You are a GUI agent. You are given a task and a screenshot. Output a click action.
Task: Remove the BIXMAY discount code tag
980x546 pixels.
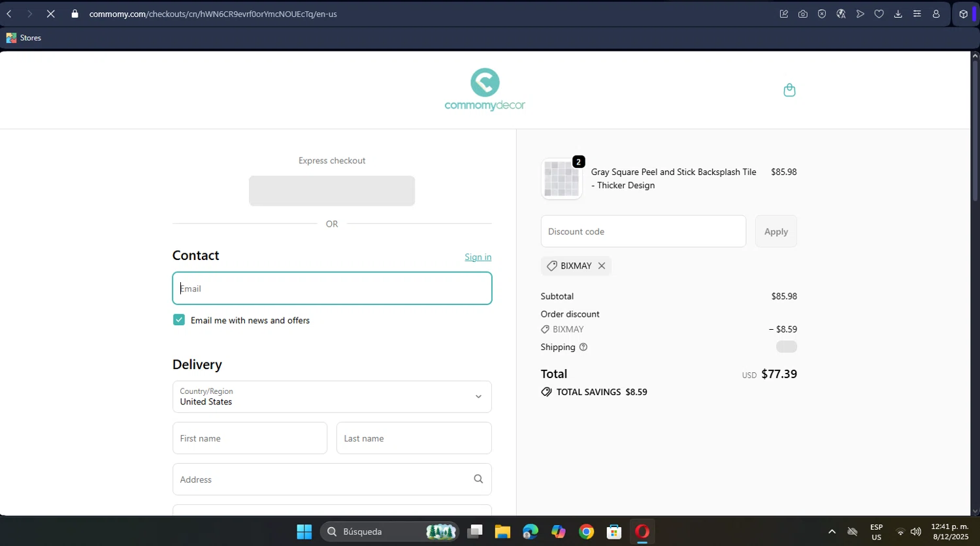point(602,266)
